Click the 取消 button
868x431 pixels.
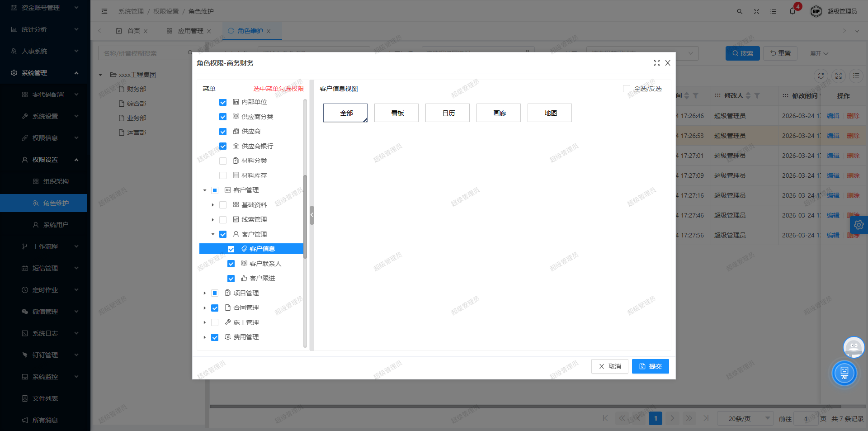[x=610, y=366]
